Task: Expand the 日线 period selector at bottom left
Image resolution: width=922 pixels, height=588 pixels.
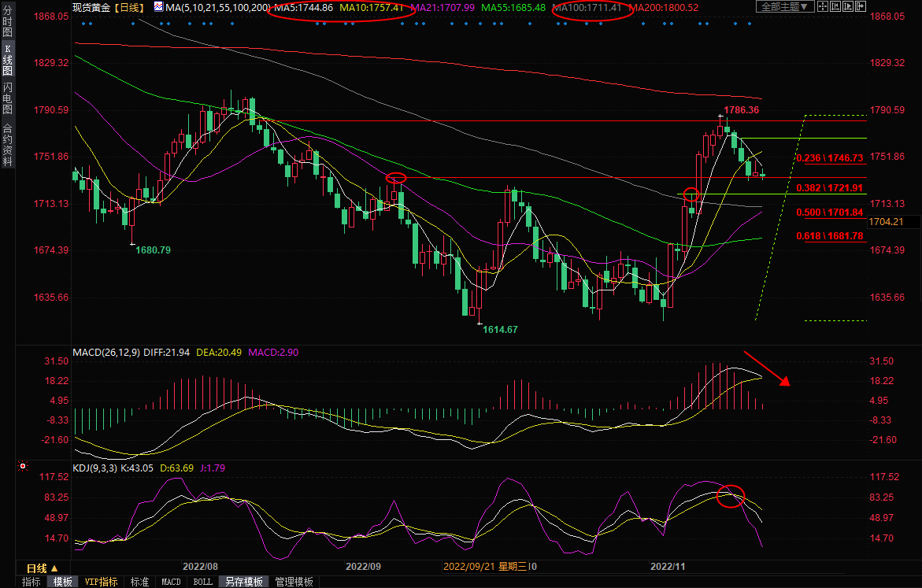Action: 42,568
